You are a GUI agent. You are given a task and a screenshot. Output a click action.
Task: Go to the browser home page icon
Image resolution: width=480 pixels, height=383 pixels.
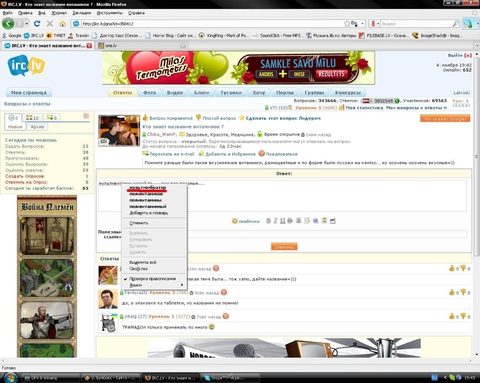coord(62,24)
